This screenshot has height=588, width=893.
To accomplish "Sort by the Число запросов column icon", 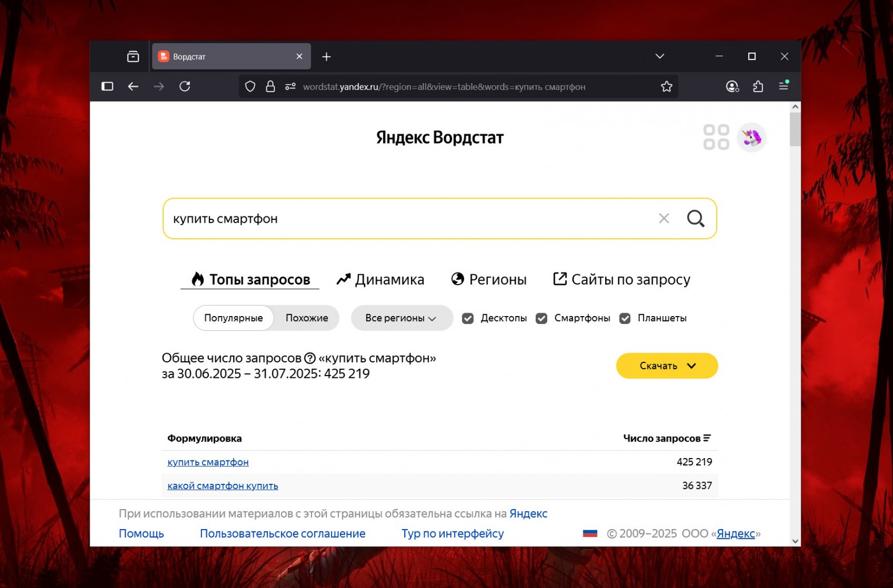I will click(x=708, y=438).
